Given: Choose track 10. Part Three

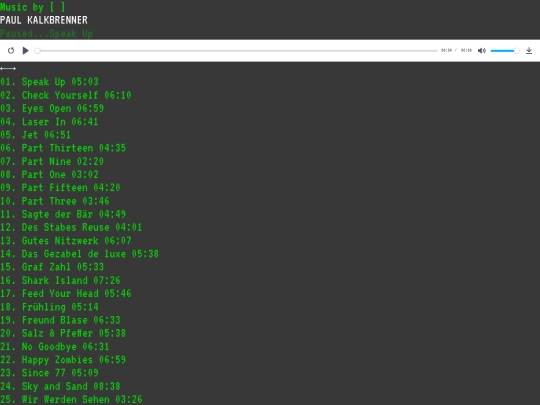Looking at the screenshot, I should [55, 201].
